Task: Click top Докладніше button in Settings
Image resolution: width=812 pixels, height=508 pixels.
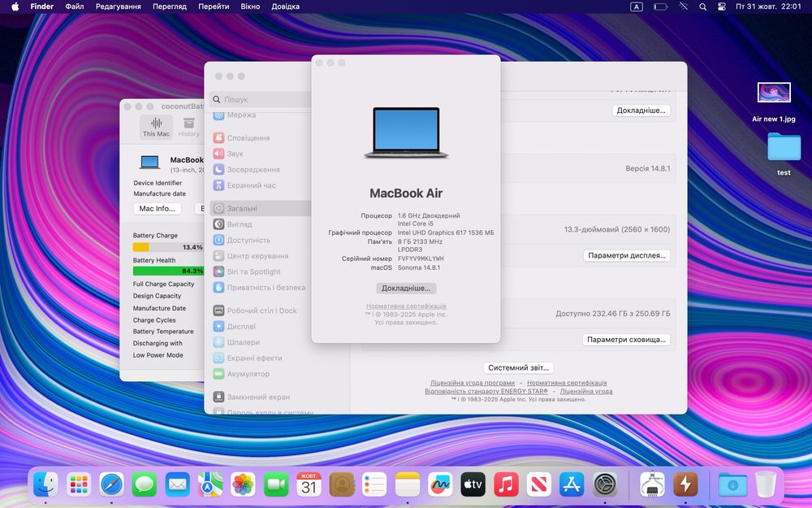Action: point(641,111)
